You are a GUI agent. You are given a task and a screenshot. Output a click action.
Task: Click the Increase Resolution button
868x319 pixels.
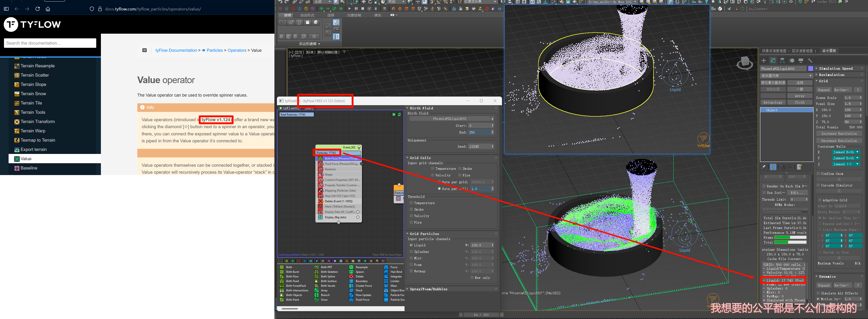coord(839,133)
